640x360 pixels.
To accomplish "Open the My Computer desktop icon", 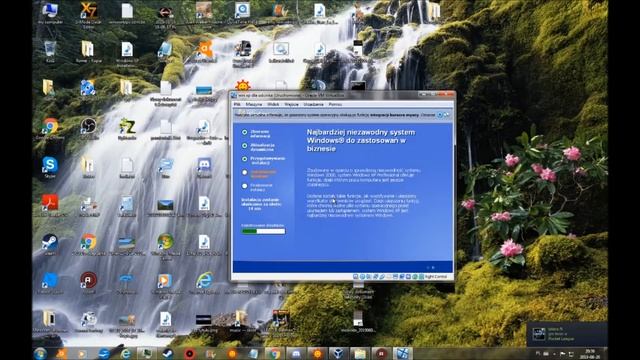I will point(50,11).
